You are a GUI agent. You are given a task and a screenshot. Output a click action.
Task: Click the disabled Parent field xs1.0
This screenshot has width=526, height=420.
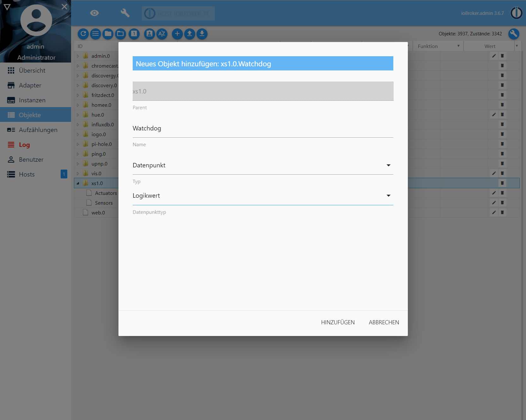click(263, 91)
